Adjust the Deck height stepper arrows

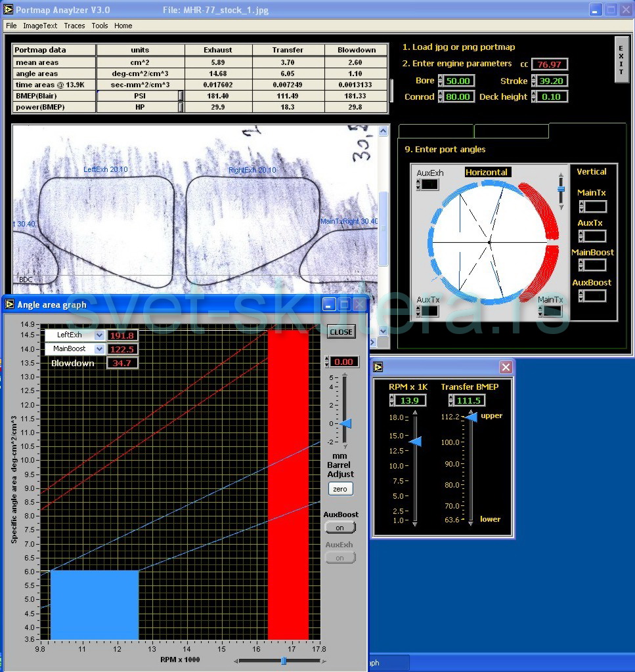point(533,97)
